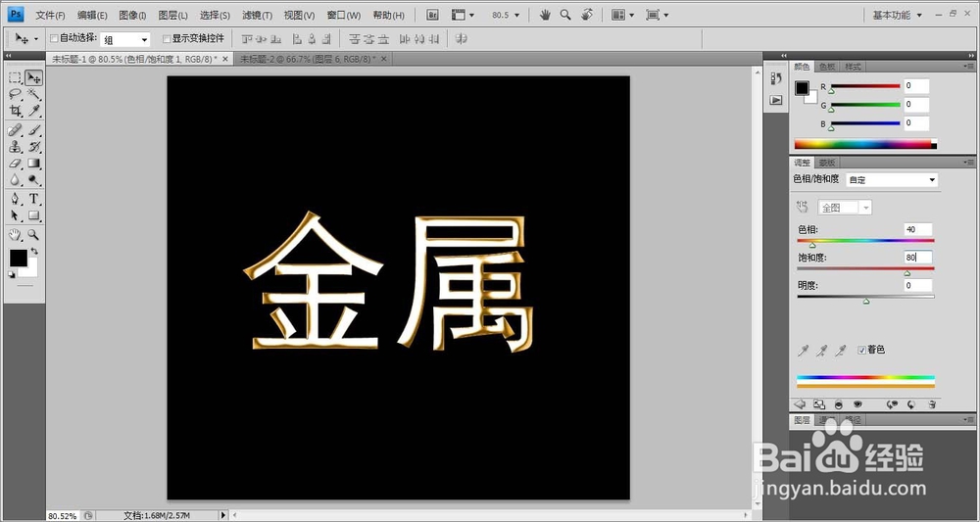Select the Brush tool
980x522 pixels.
(x=33, y=130)
